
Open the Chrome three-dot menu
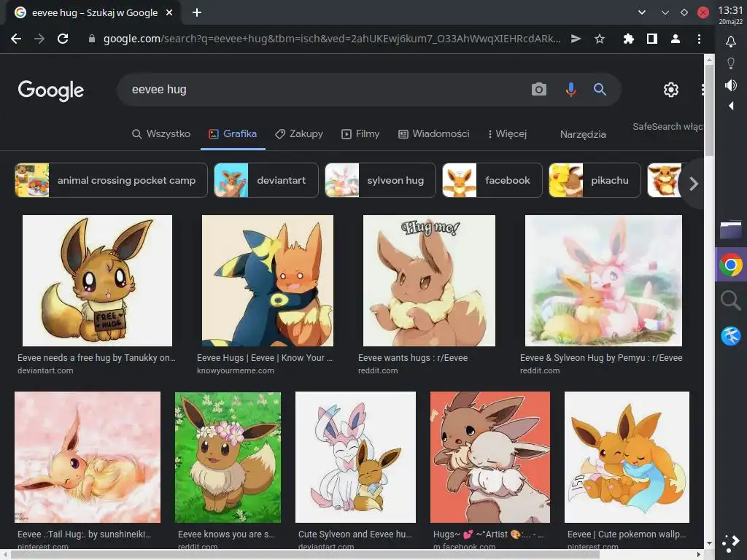[x=699, y=39]
